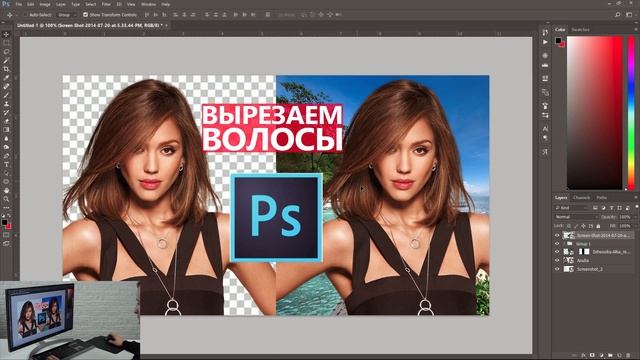Open the Normal blend mode dropdown
The height and width of the screenshot is (360, 640).
tap(576, 217)
